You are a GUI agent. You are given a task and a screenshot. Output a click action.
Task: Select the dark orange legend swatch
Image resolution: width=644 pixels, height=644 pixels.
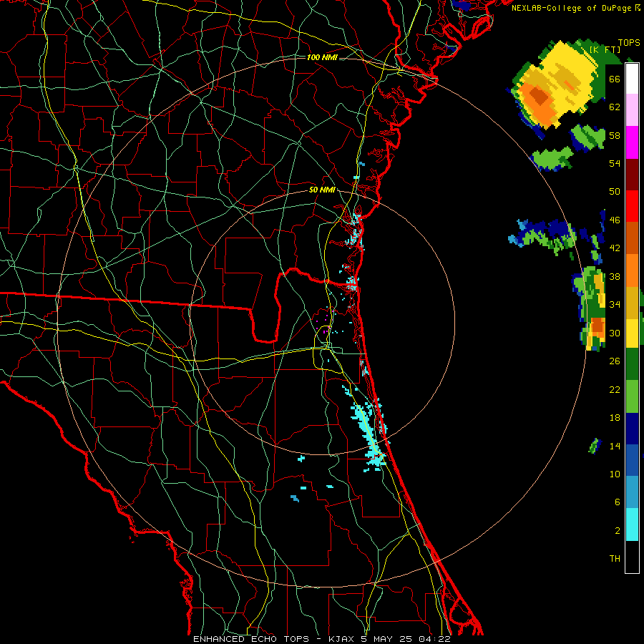point(632,238)
